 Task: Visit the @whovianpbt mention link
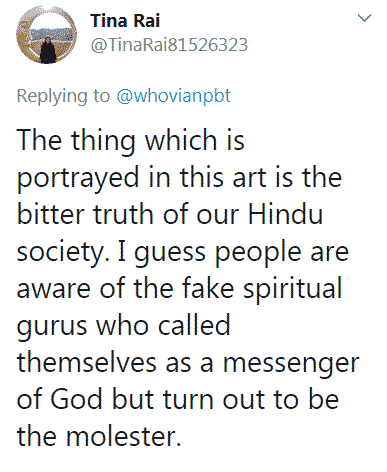click(x=173, y=96)
